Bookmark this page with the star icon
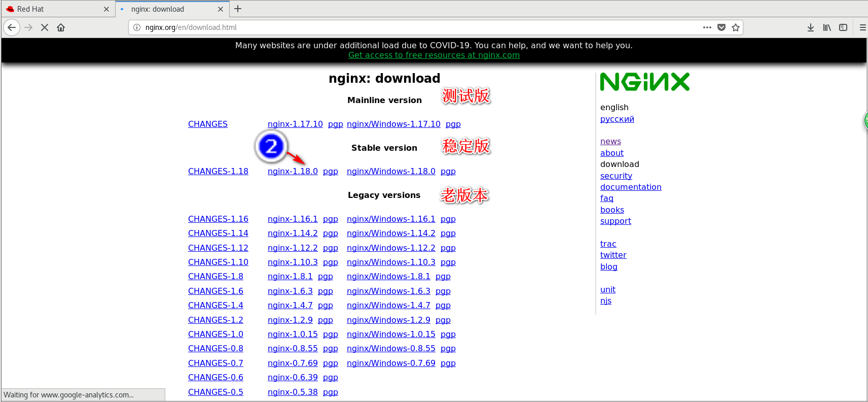868x402 pixels. [x=736, y=27]
